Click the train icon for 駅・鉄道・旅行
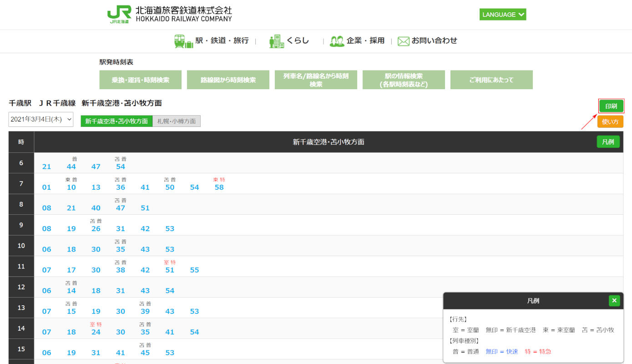The height and width of the screenshot is (364, 632). tap(183, 41)
